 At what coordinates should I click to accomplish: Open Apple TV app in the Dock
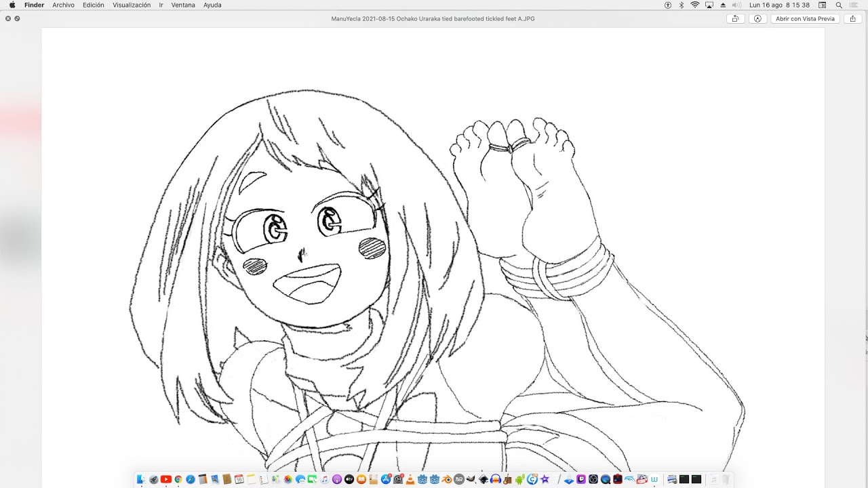(x=349, y=479)
